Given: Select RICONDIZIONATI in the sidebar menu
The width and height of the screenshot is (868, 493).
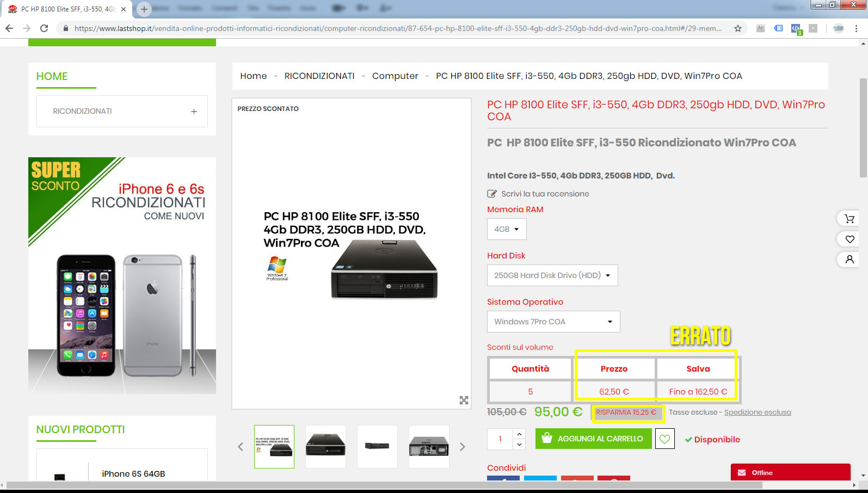Looking at the screenshot, I should coord(82,112).
